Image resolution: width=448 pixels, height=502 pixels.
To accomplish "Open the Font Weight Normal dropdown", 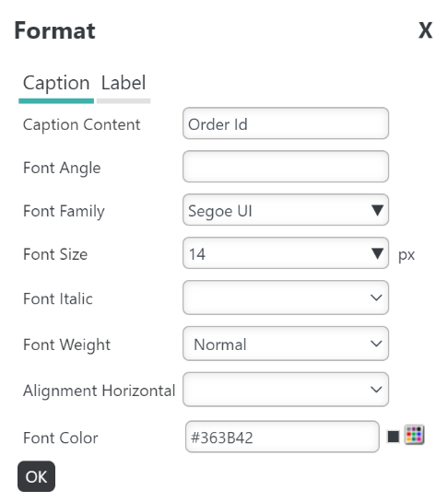I will click(x=286, y=344).
